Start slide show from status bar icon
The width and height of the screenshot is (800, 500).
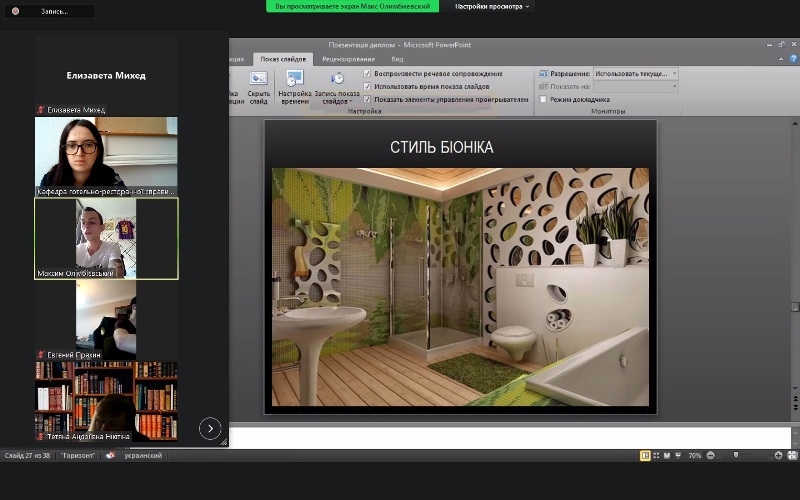(x=680, y=456)
